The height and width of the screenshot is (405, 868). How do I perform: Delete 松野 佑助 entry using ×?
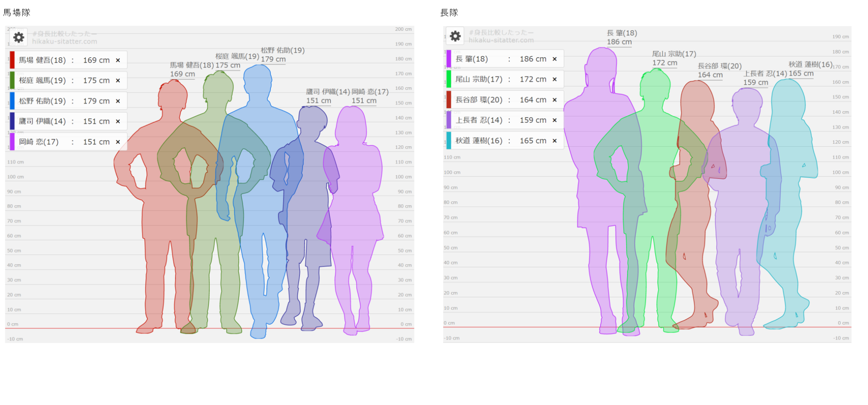(118, 101)
